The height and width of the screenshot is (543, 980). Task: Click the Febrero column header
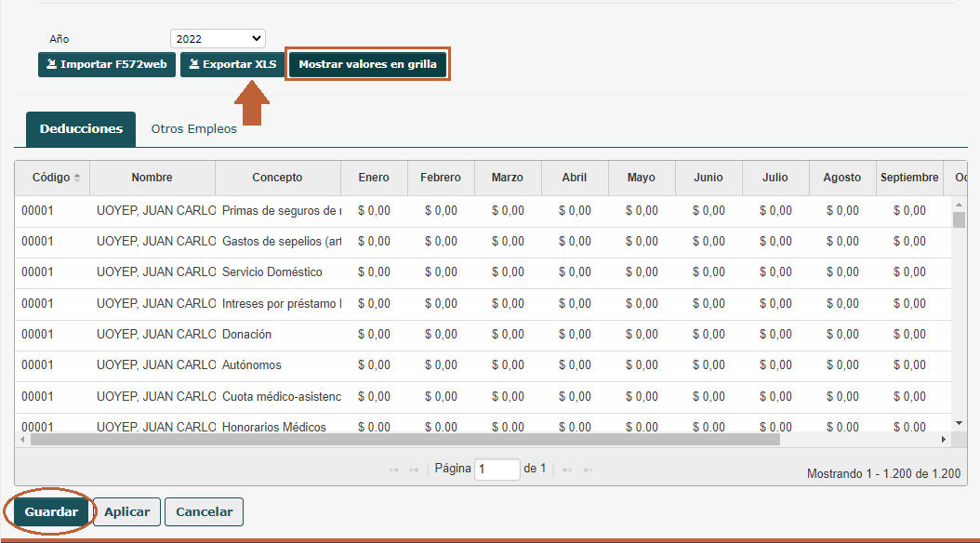tap(441, 178)
